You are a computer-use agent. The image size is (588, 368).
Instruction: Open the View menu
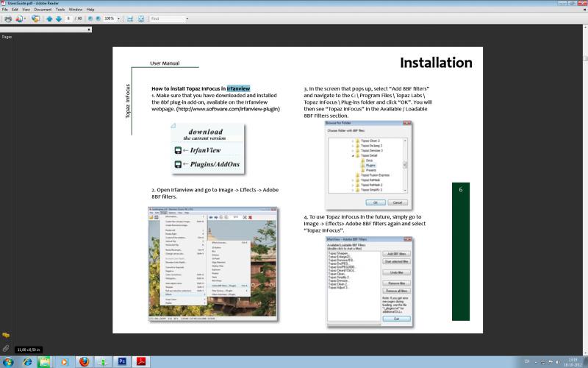click(26, 10)
